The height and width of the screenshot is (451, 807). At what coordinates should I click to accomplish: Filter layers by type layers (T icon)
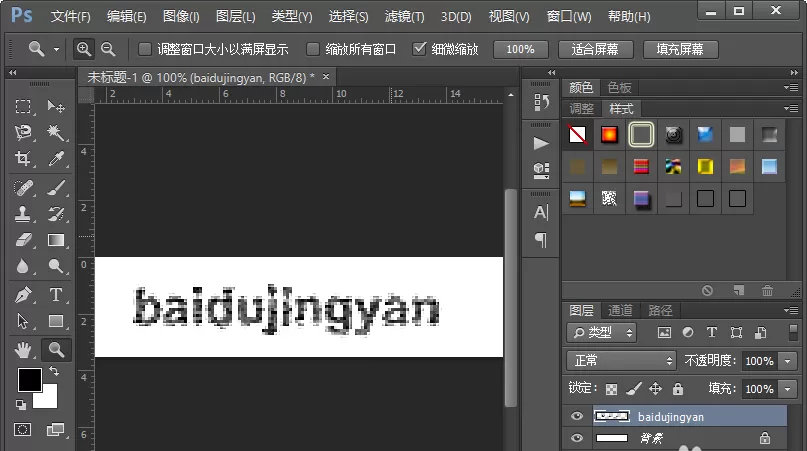(x=712, y=333)
